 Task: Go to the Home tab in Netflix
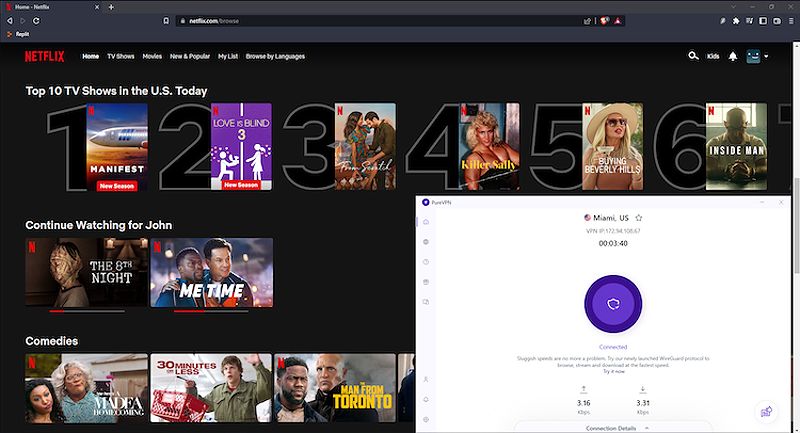pos(91,56)
